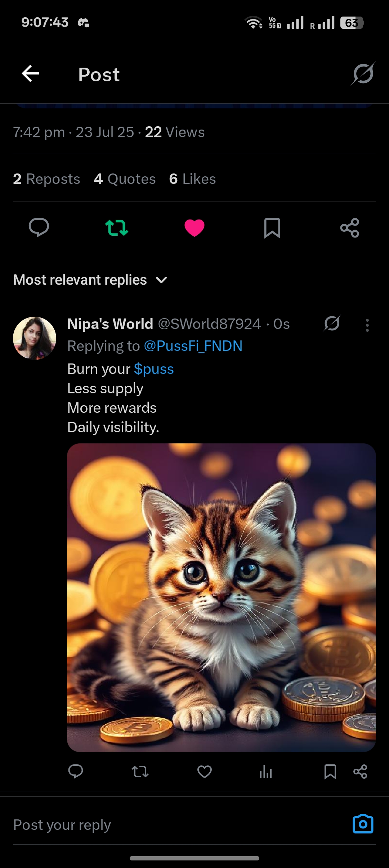Comment on Nipa's World reply
Image resolution: width=389 pixels, height=868 pixels.
(x=76, y=772)
